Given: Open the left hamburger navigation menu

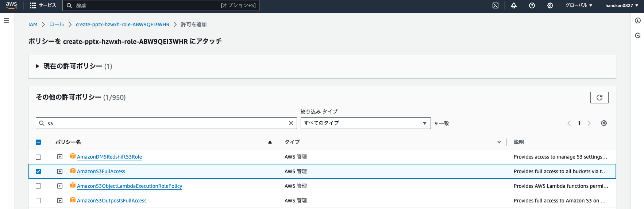Looking at the screenshot, I should point(7,20).
